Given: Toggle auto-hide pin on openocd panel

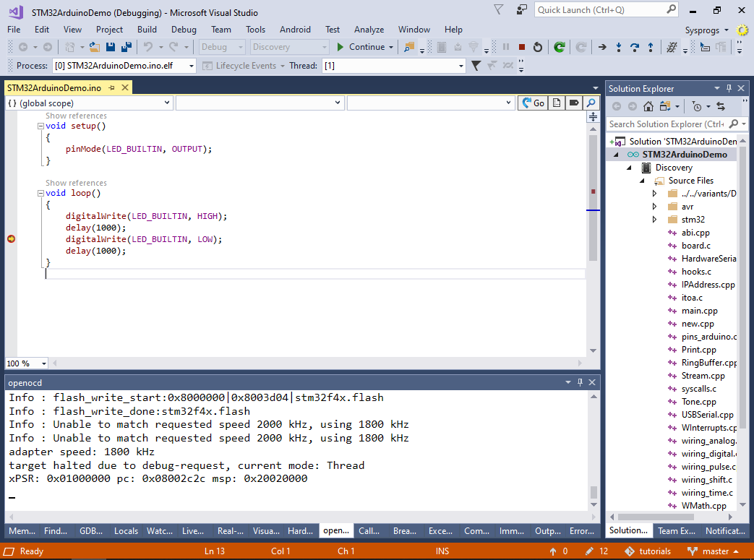Looking at the screenshot, I should tap(580, 382).
